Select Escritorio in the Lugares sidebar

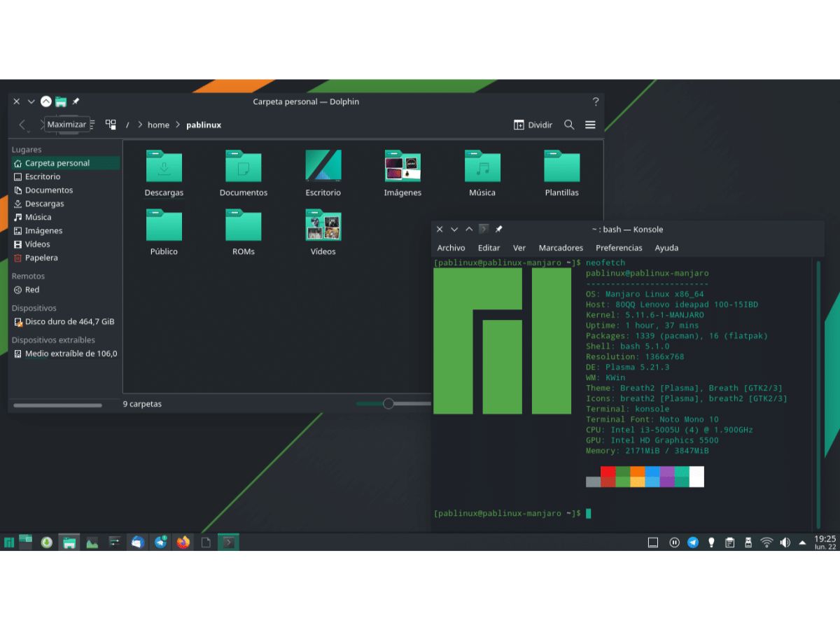[x=65, y=176]
